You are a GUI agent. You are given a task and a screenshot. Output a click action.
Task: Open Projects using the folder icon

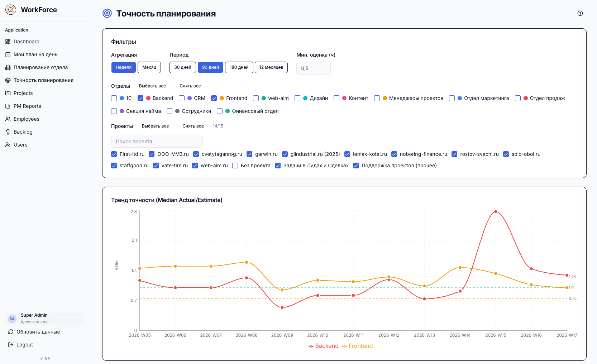[8, 93]
